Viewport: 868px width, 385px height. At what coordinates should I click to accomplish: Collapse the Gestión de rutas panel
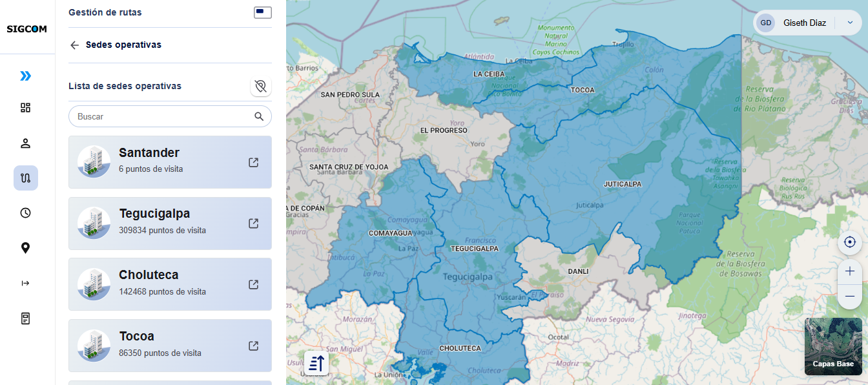click(x=263, y=12)
